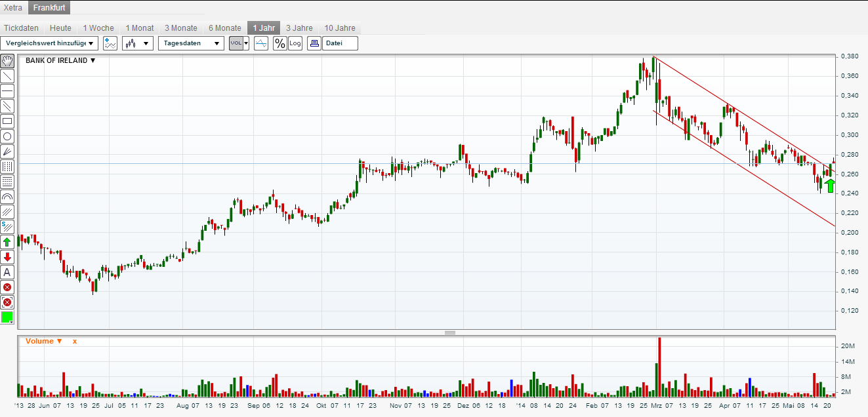
Task: Open the candlestick chart type dropdown
Action: click(138, 43)
